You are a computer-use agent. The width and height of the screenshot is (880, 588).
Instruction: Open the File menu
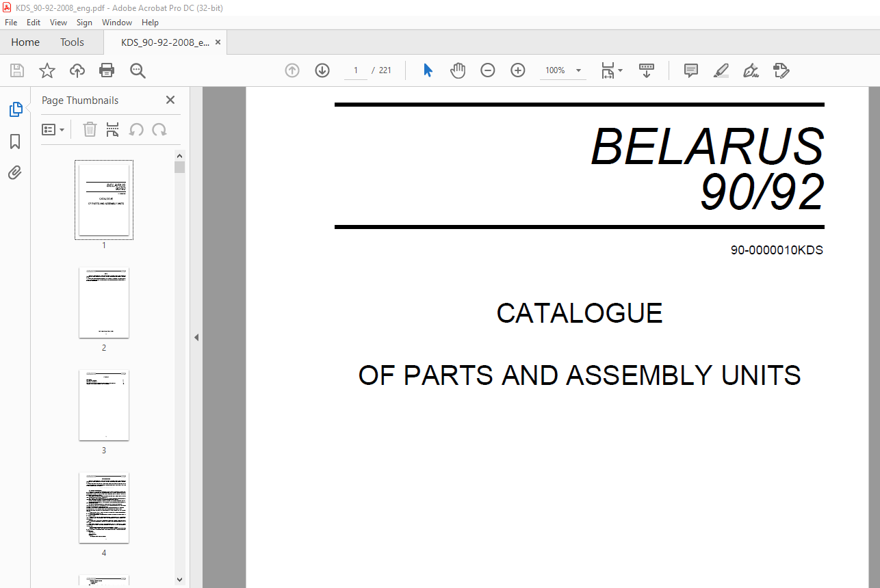(x=11, y=23)
